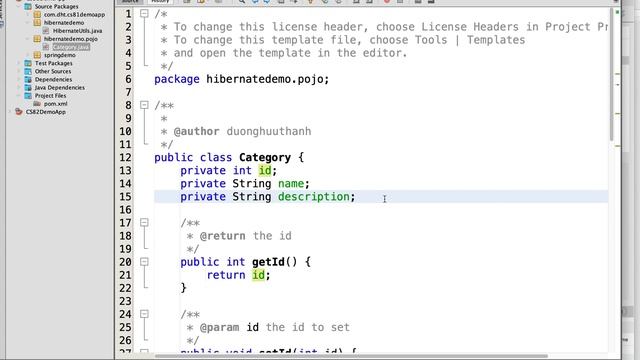Screen dimensions: 640x360
Task: Select the springdemo package
Action: [x=60, y=55]
